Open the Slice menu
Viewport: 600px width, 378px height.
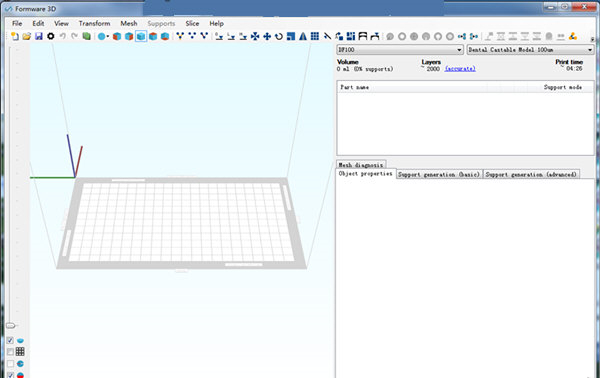(192, 23)
